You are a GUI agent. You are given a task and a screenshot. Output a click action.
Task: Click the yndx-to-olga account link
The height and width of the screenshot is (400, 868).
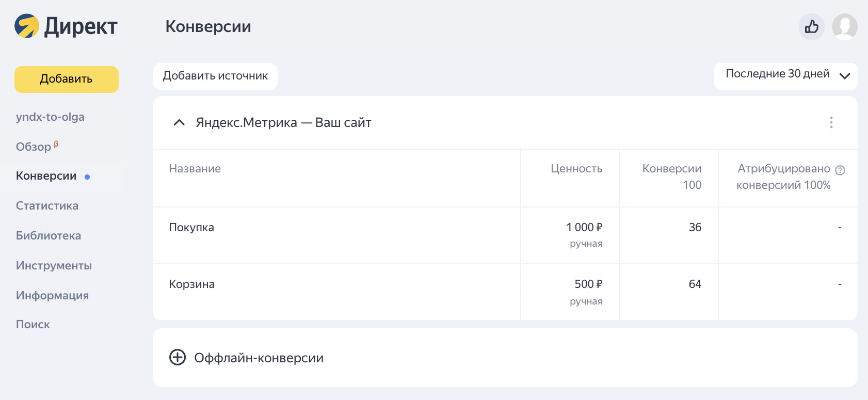(x=50, y=117)
